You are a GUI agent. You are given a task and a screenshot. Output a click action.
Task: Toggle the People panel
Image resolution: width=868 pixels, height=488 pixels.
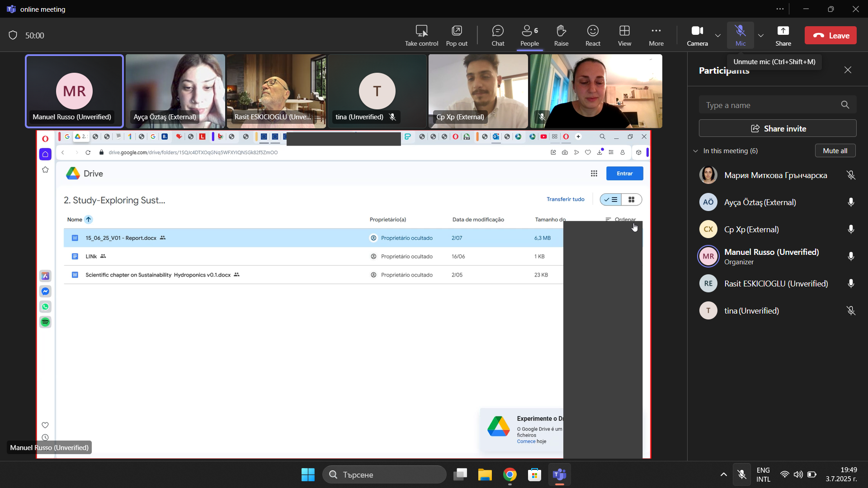pyautogui.click(x=529, y=35)
